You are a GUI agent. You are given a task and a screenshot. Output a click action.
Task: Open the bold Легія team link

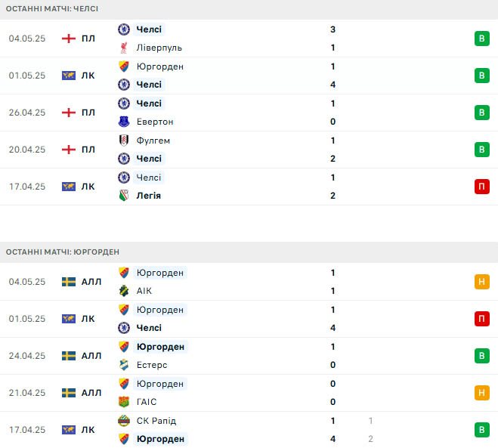click(149, 196)
